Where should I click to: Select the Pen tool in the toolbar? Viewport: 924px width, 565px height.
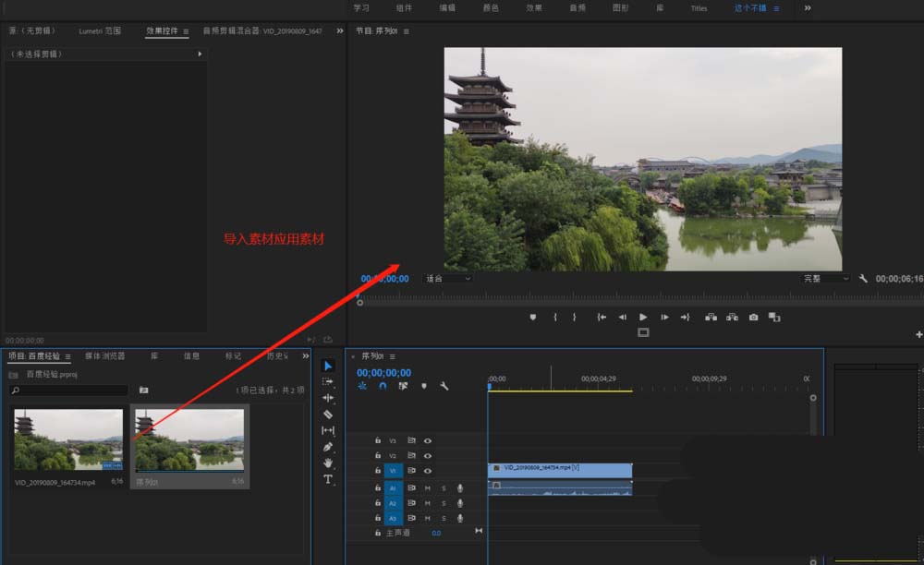[x=328, y=447]
